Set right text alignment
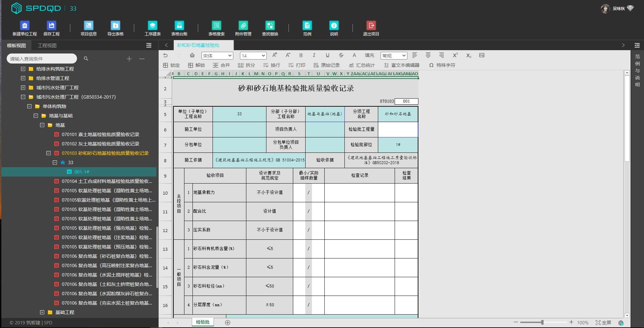This screenshot has height=328, width=644. click(441, 55)
